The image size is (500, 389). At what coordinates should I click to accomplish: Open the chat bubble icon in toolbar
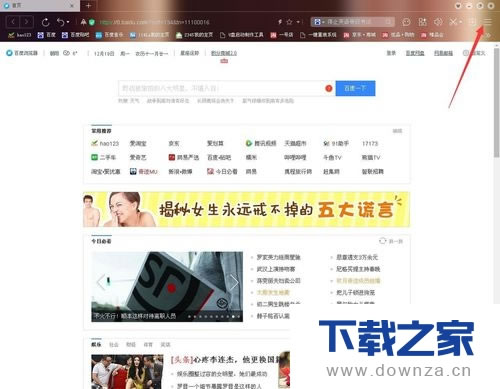point(406,22)
